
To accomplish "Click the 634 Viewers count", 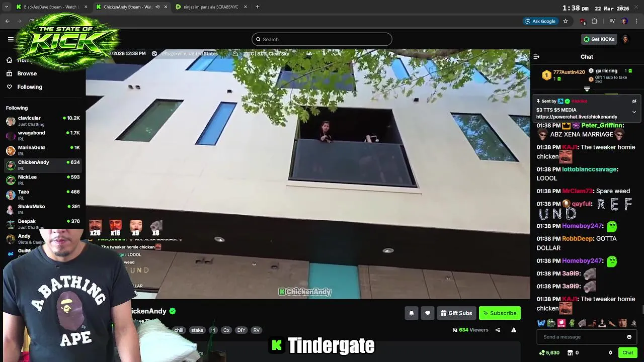I will 470,330.
